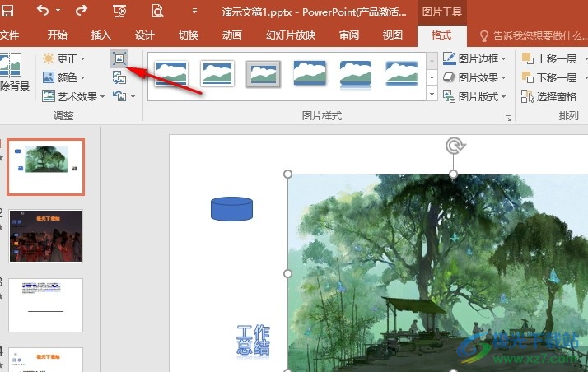Open the Reset Picture dropdown arrow
This screenshot has width=588, height=372.
click(x=133, y=96)
